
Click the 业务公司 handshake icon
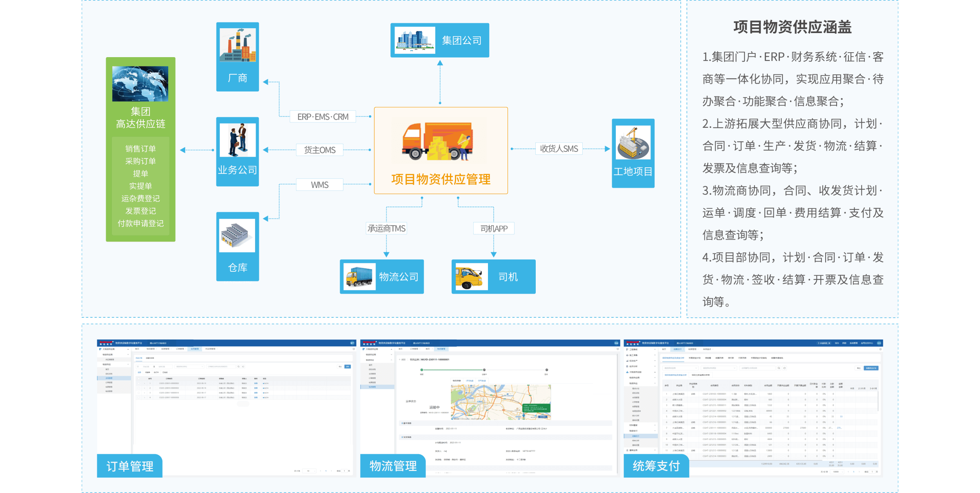pyautogui.click(x=238, y=140)
